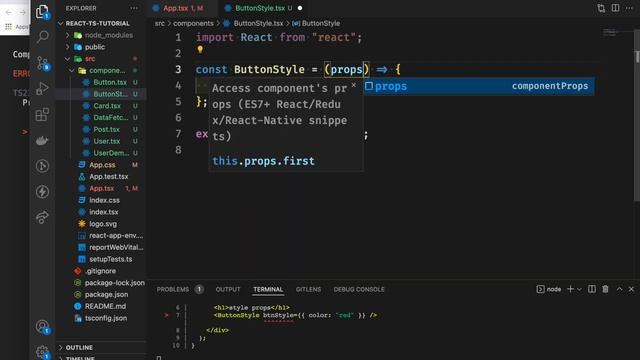Open index.tsx in the explorer
Viewport: 640px width, 360px height.
(x=104, y=212)
